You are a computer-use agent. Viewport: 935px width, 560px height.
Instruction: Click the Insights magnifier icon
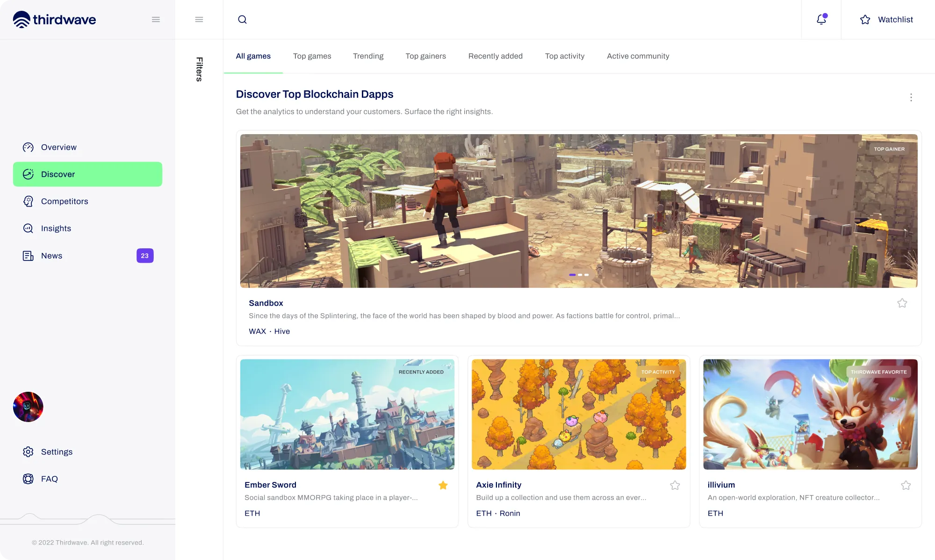(28, 229)
